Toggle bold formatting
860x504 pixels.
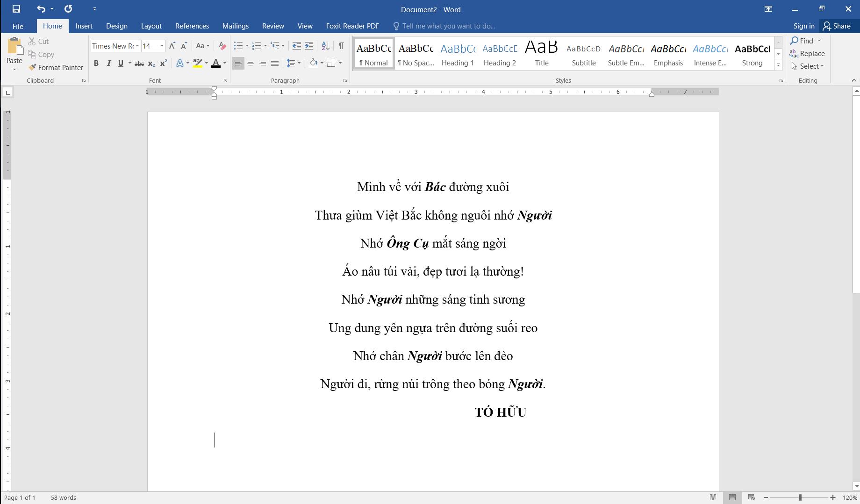pyautogui.click(x=96, y=63)
